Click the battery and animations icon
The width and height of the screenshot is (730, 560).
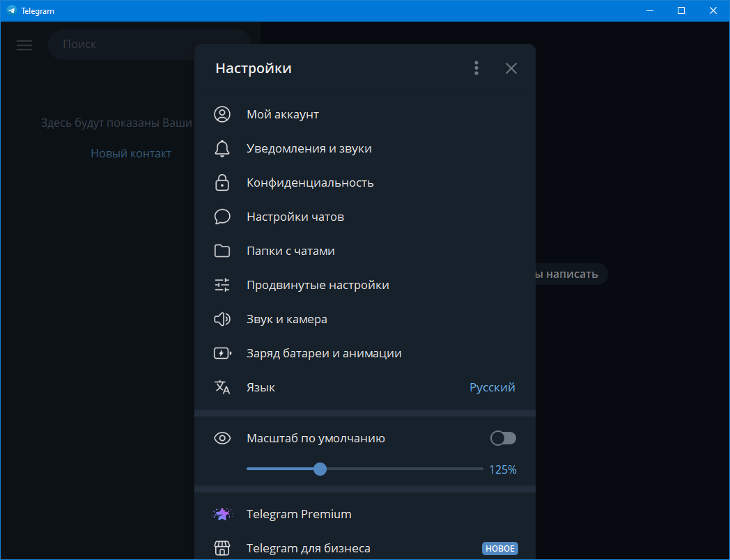tap(222, 353)
